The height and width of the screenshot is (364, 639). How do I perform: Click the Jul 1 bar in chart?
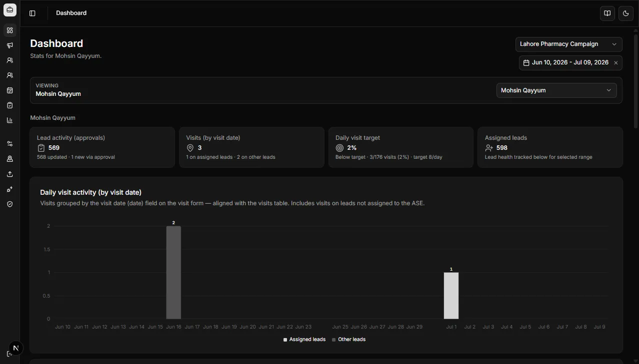point(451,296)
